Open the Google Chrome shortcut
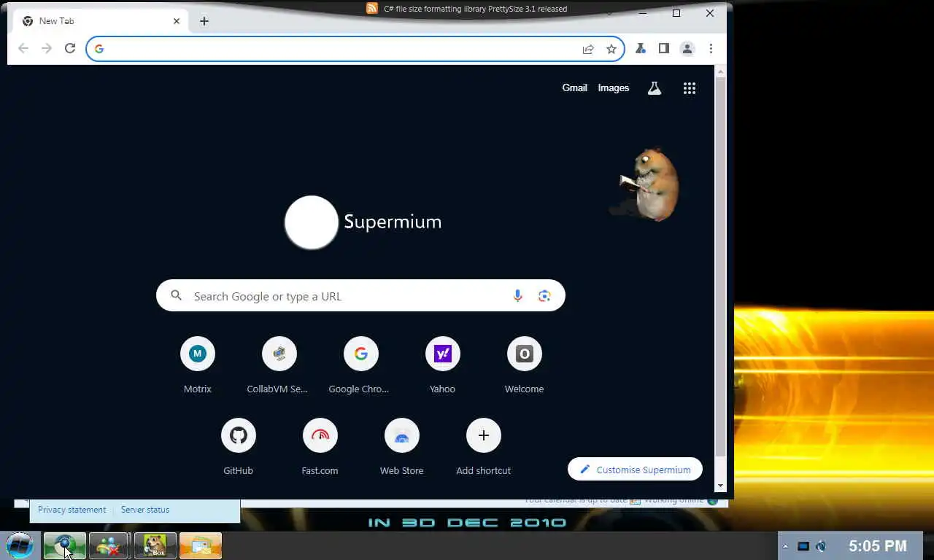This screenshot has width=934, height=560. 360,365
